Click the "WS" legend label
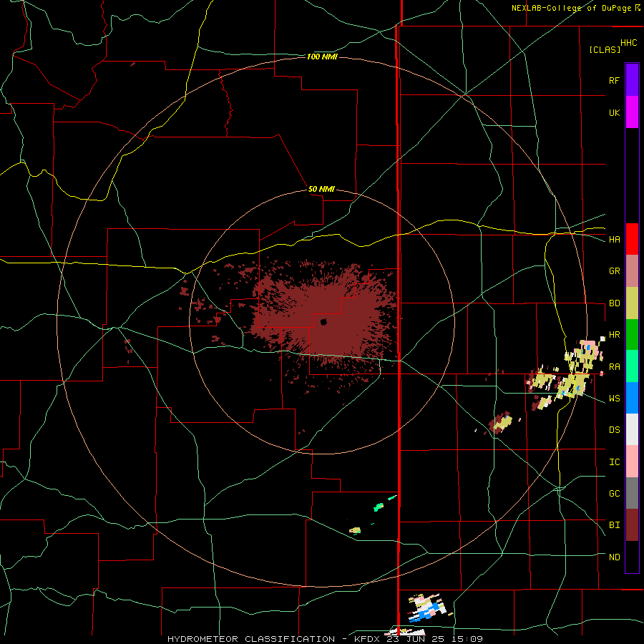644x644 pixels. 614,399
